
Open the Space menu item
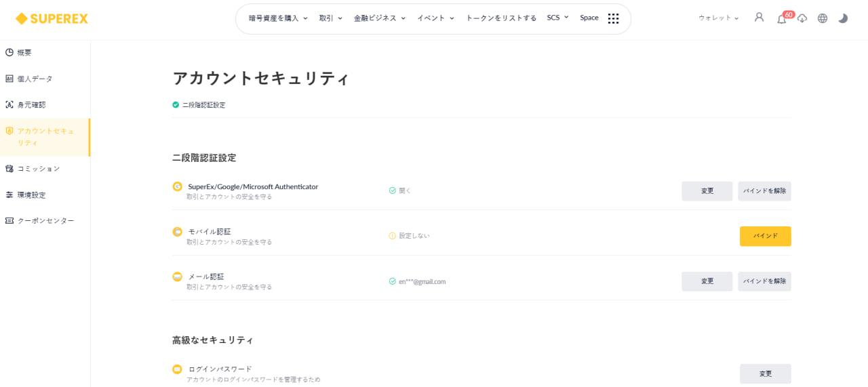tap(589, 18)
